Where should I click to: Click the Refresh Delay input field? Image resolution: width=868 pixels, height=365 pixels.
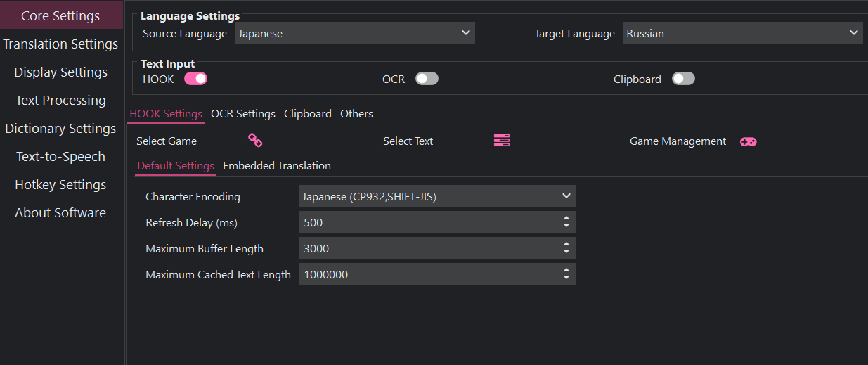429,222
